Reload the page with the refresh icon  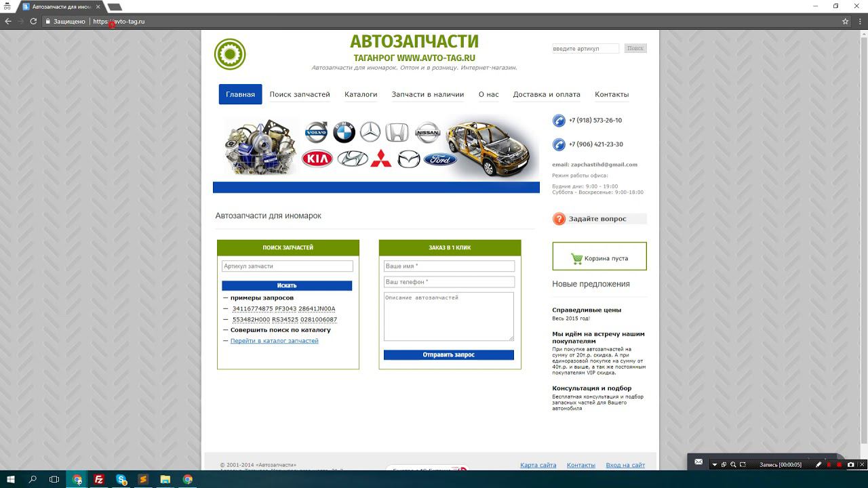point(33,21)
